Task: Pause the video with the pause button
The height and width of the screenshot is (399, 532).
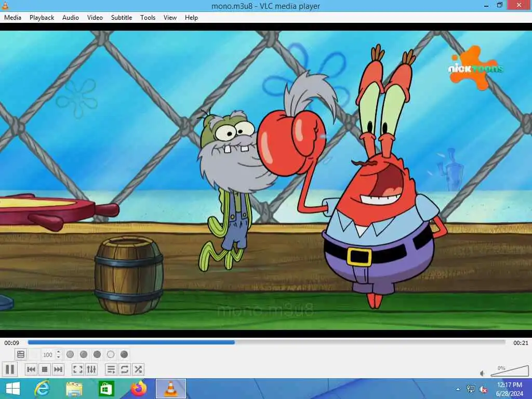Action: [x=10, y=369]
